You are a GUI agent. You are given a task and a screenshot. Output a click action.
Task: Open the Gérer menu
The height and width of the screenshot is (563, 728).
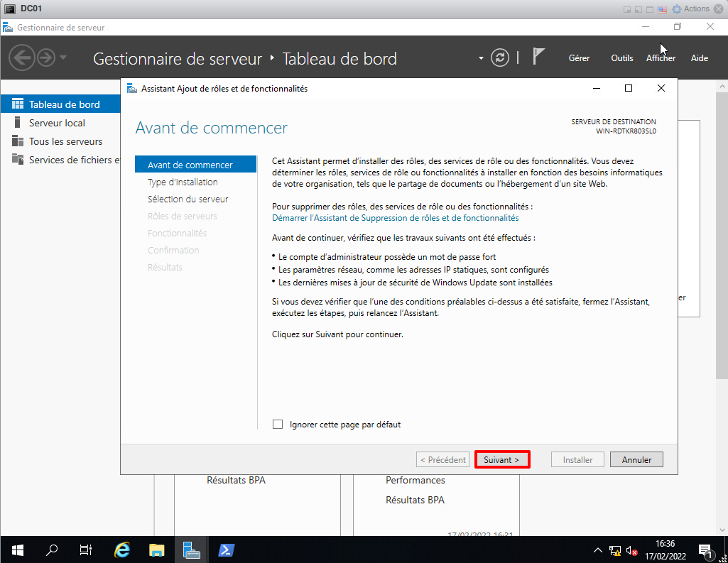coord(579,58)
